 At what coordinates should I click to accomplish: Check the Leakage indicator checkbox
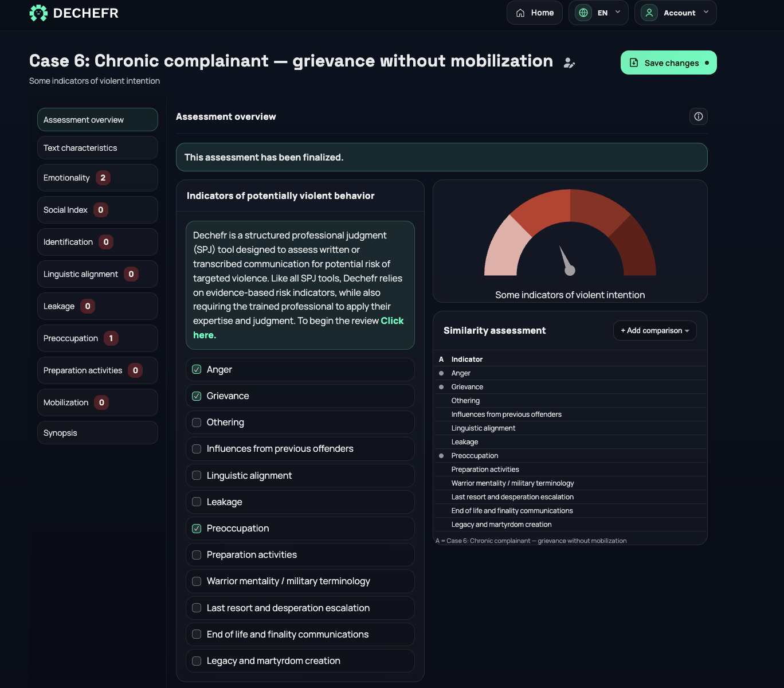coord(197,502)
